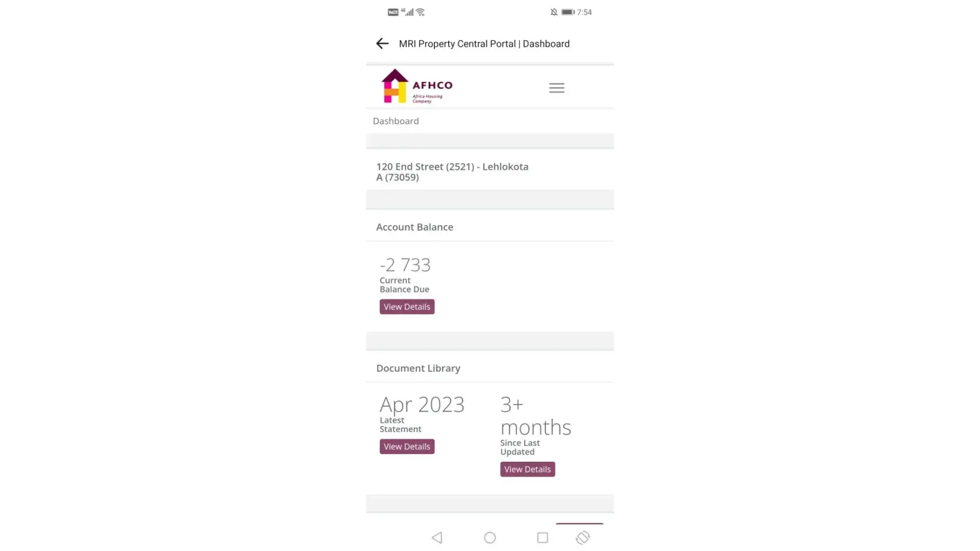Select the Dashboard breadcrumb
This screenshot has height=551, width=980.
coord(396,121)
